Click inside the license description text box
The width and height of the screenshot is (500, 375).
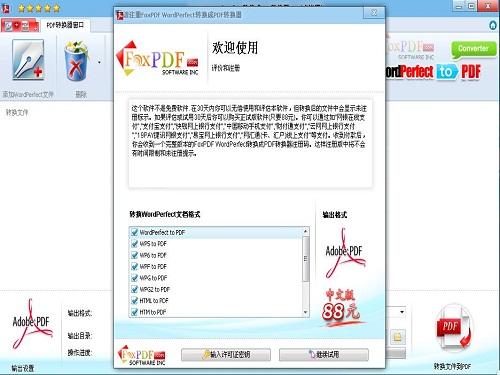click(251, 143)
